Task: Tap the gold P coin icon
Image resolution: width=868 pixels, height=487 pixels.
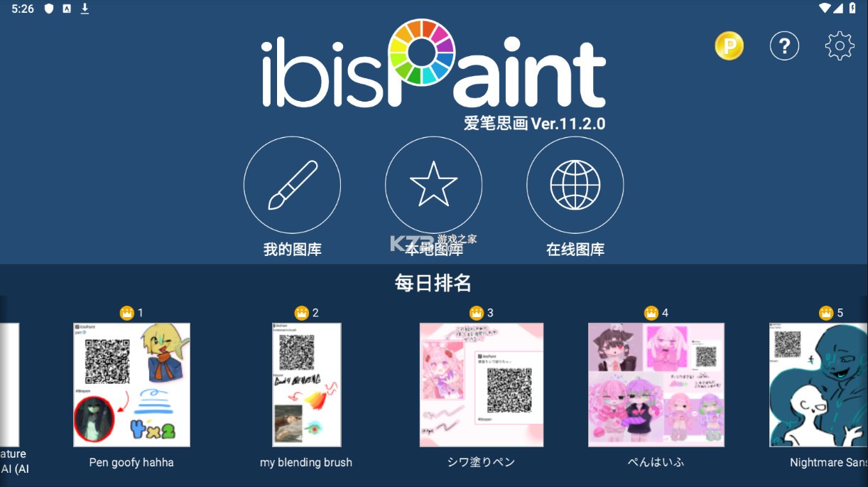Action: [729, 46]
